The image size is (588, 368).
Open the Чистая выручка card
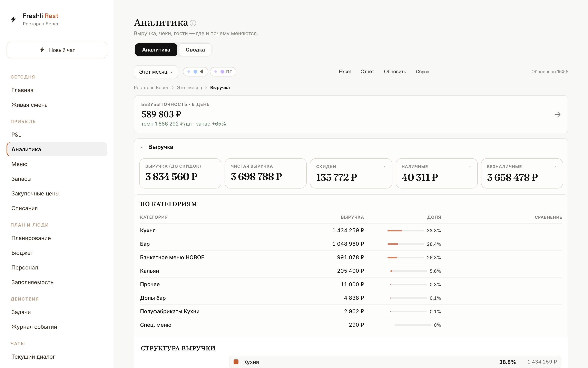click(x=265, y=173)
